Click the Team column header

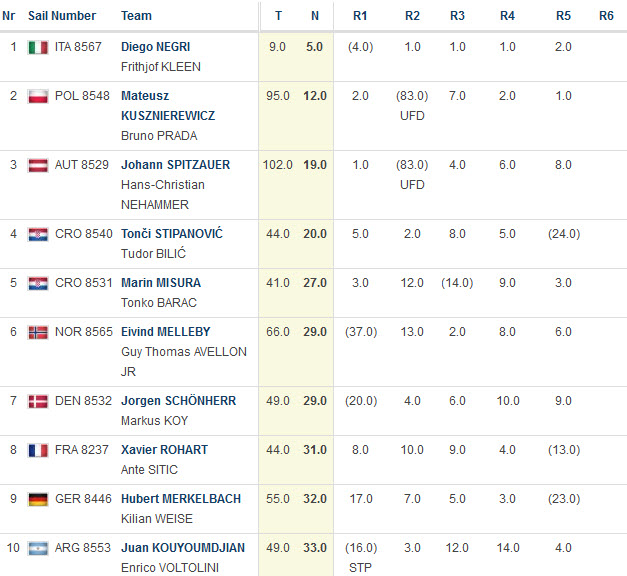[x=136, y=16]
